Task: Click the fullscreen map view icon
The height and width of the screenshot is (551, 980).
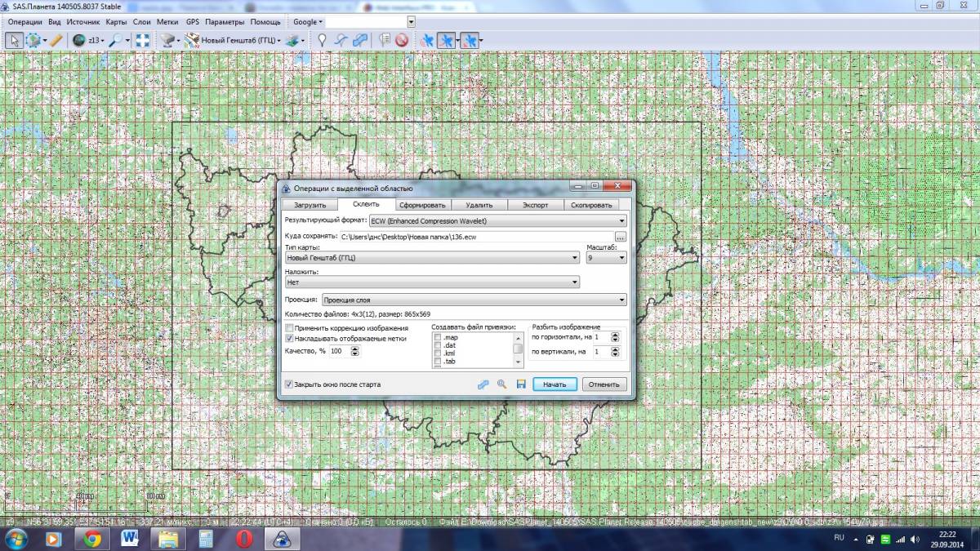Action: click(142, 40)
